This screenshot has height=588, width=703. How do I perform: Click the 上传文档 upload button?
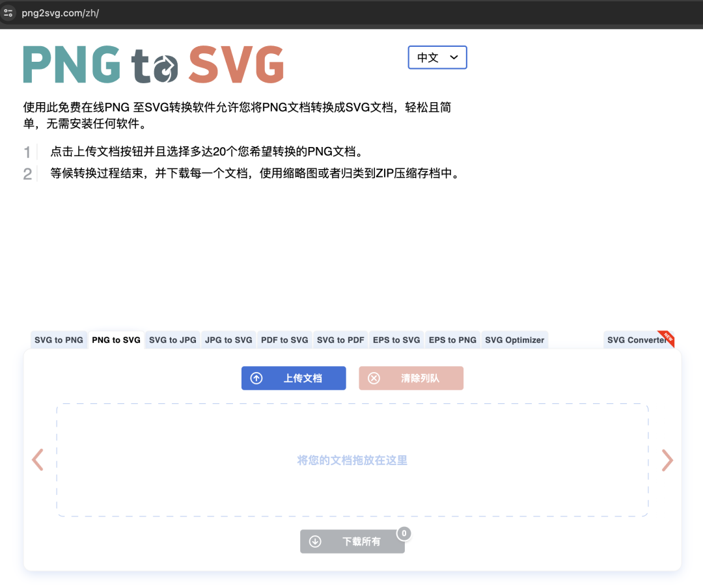294,379
